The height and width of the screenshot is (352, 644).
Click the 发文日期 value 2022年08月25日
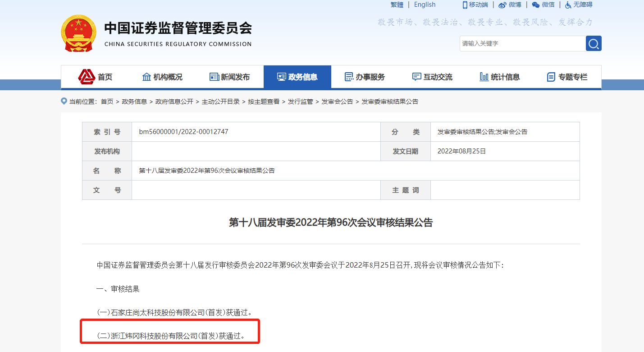[x=462, y=151]
